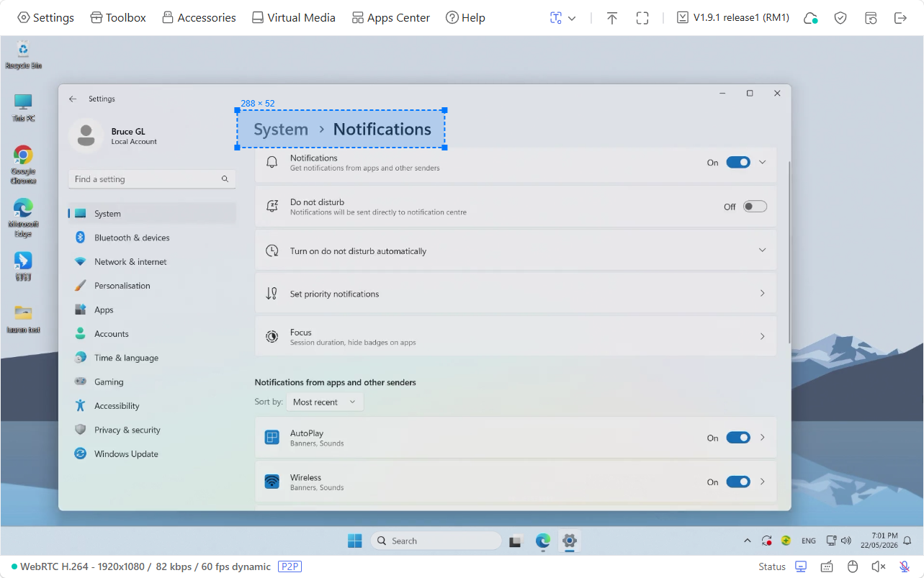Click the virtual keyboard status icon

click(827, 566)
